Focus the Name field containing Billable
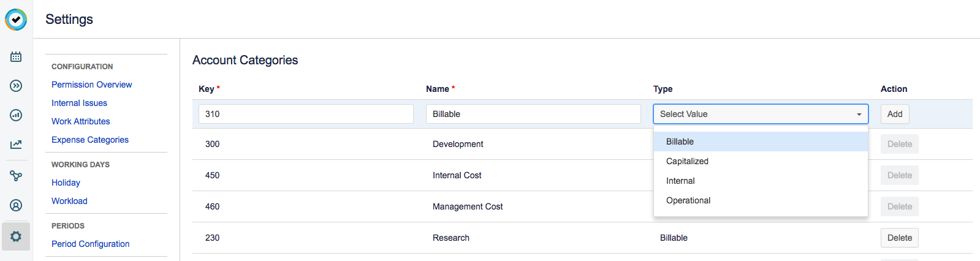The image size is (980, 261). pyautogui.click(x=533, y=114)
